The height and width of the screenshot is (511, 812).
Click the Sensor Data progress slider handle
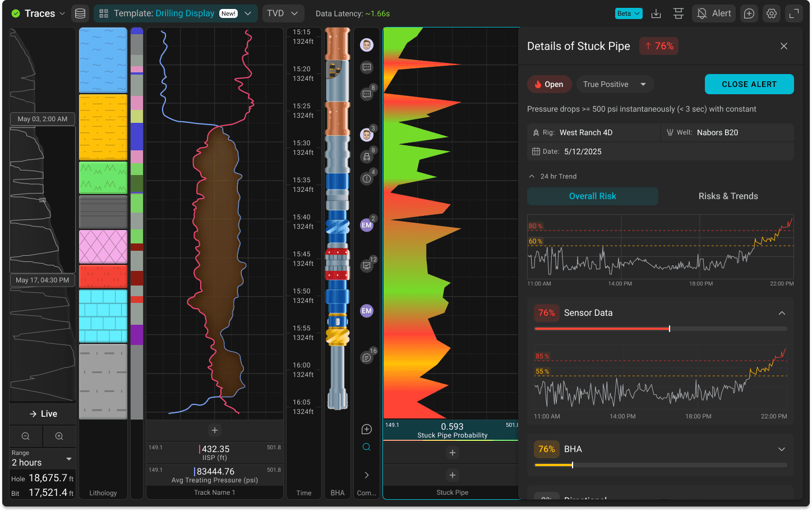tap(670, 329)
